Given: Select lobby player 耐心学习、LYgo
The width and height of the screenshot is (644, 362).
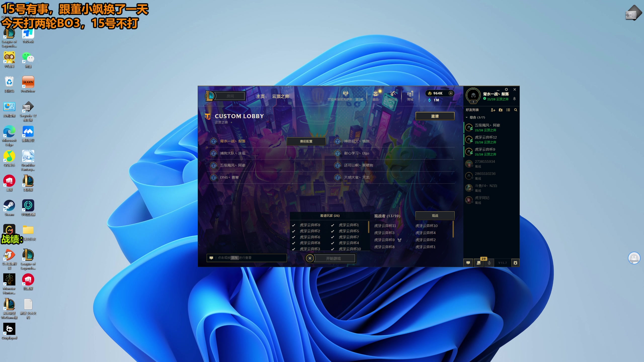Looking at the screenshot, I should point(356,153).
